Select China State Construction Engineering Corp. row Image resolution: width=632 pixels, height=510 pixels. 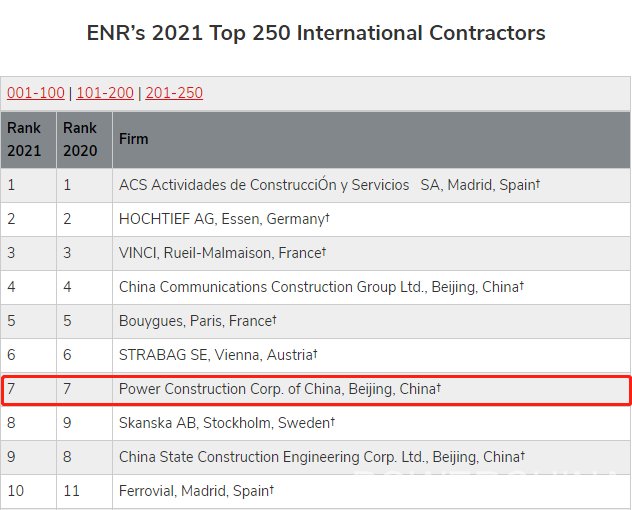tap(316, 457)
